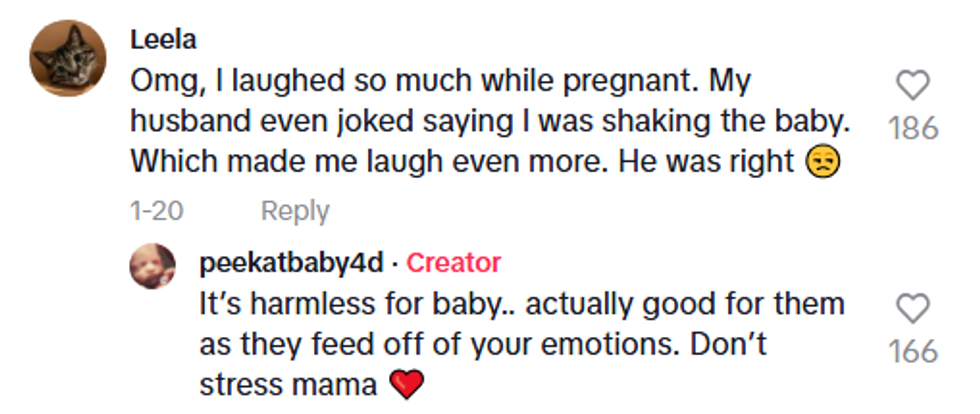Click the pink Creator badge

(454, 263)
